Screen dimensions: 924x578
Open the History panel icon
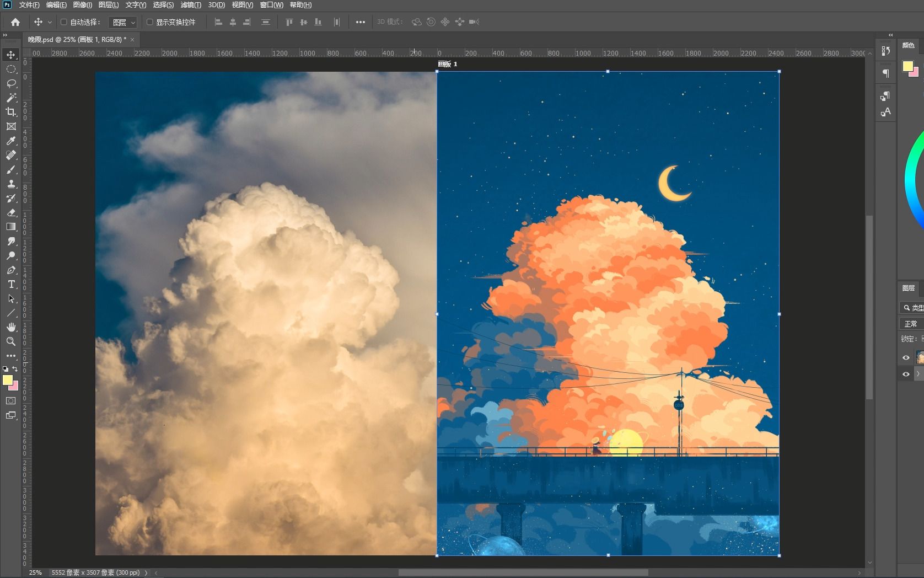pos(885,51)
